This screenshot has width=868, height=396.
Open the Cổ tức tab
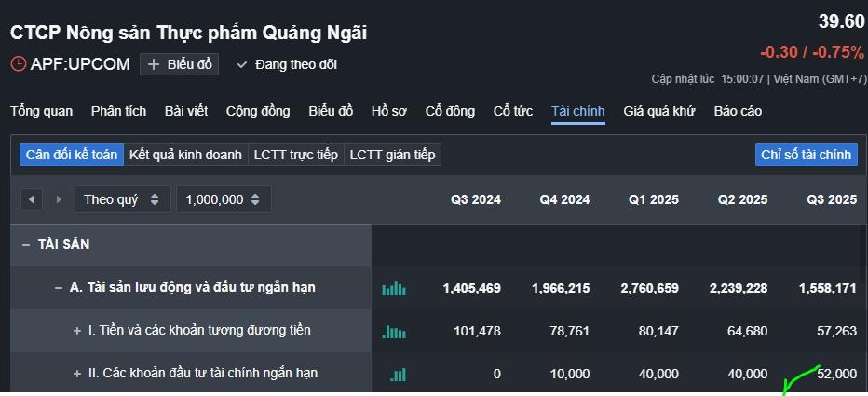coord(513,111)
